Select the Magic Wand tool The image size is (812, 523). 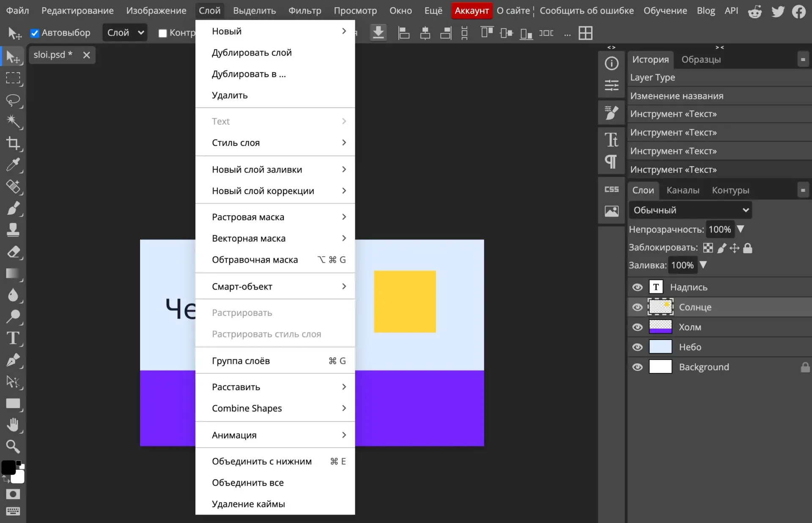(x=13, y=122)
